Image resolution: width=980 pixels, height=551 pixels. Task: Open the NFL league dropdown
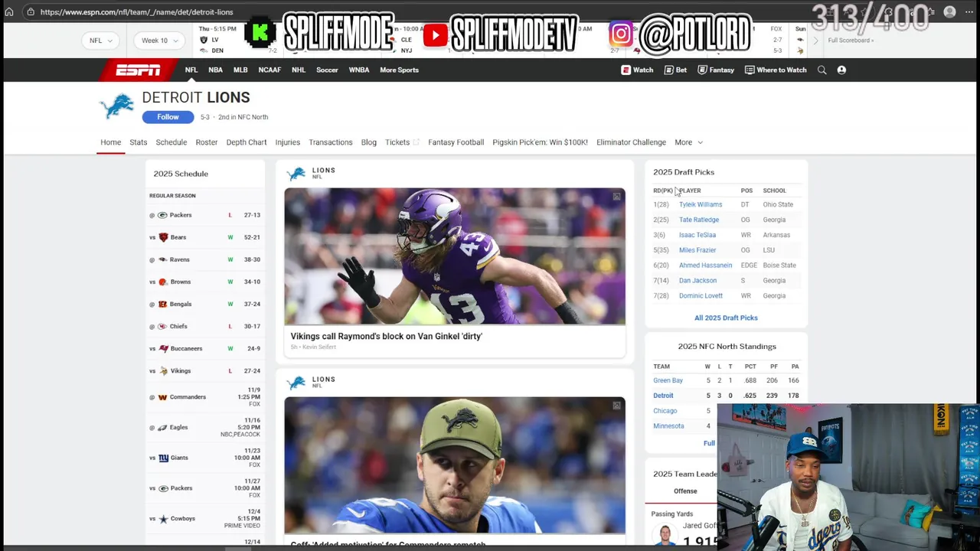pos(100,41)
